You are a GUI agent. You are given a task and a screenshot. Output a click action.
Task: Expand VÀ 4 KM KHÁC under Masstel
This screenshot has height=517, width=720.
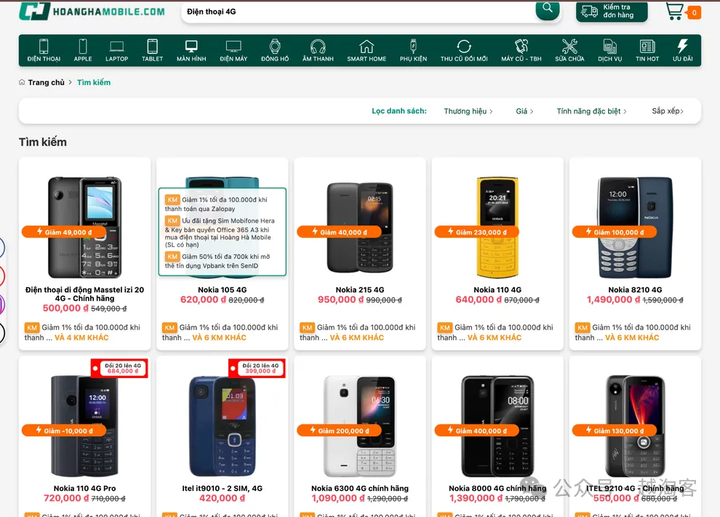coord(82,337)
